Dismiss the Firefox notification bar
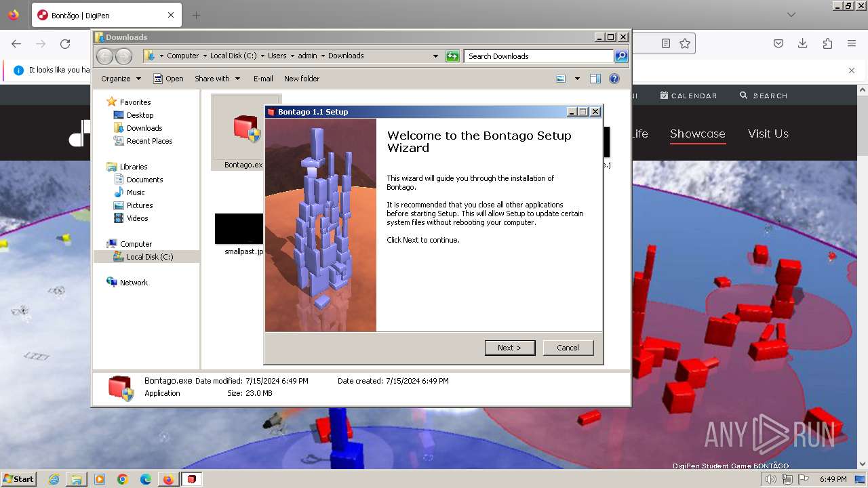This screenshot has height=488, width=868. [x=852, y=70]
